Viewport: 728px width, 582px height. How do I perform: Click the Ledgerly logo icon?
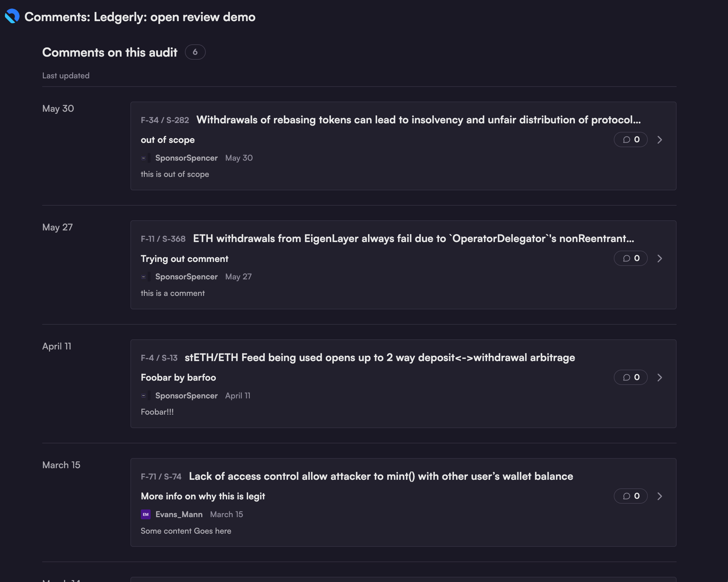pyautogui.click(x=12, y=16)
